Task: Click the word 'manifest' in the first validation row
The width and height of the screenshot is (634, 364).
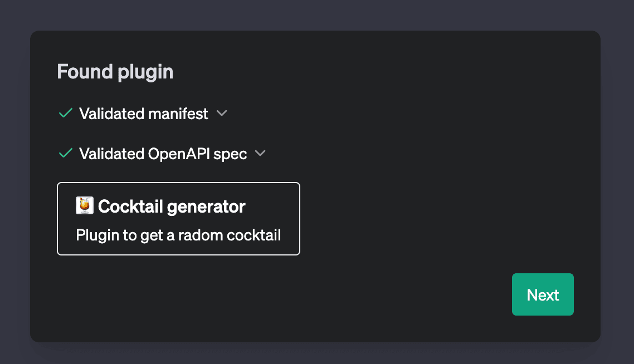Action: (178, 114)
